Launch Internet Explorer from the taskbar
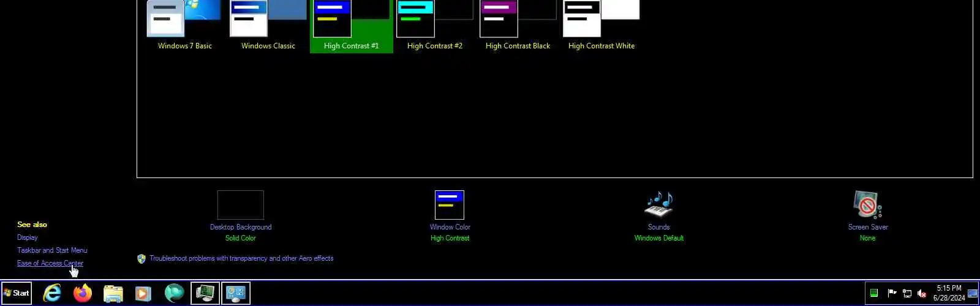The width and height of the screenshot is (980, 306). pyautogui.click(x=52, y=293)
